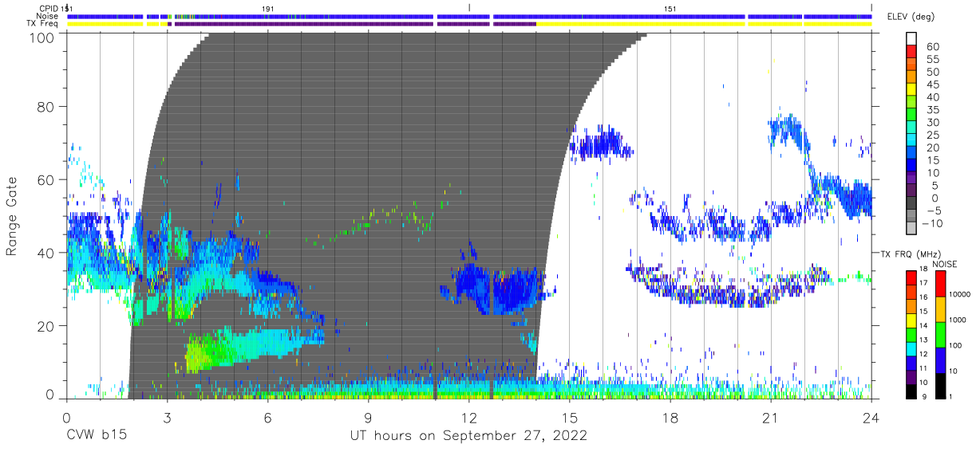The image size is (980, 452).
Task: Click the red TX frequency swatch between 17 and 18
Action: click(911, 277)
